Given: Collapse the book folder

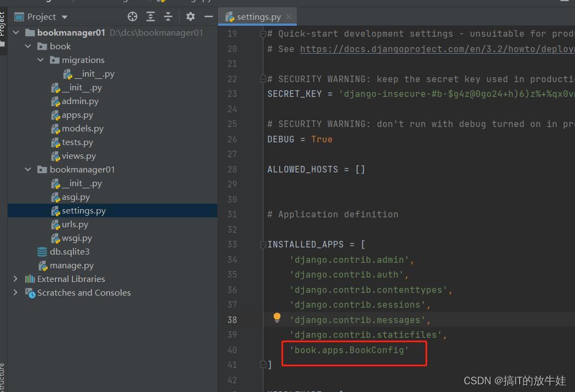Looking at the screenshot, I should point(28,46).
